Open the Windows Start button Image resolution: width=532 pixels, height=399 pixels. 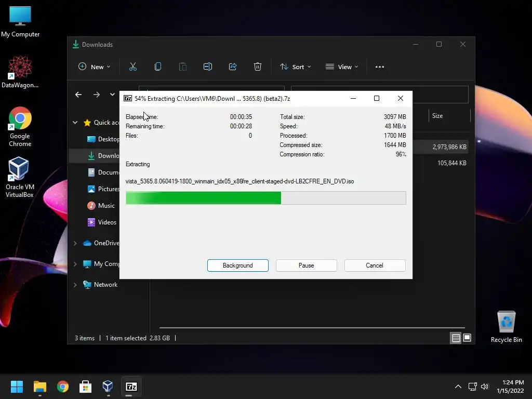(x=17, y=387)
